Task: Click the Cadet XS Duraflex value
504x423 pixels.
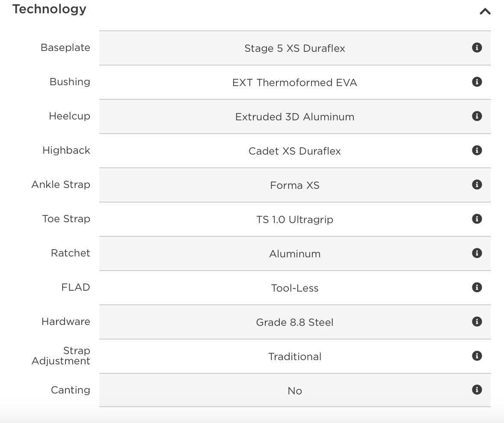Action: coord(295,151)
